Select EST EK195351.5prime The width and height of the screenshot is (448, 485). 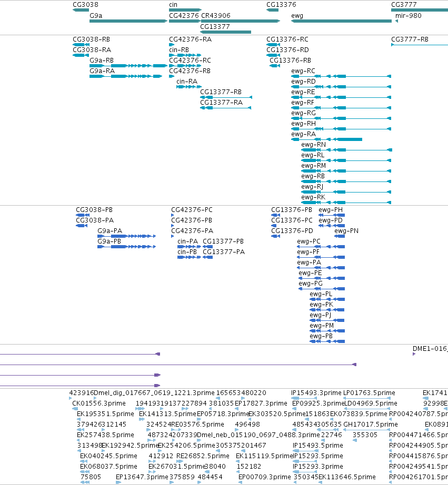105,414
